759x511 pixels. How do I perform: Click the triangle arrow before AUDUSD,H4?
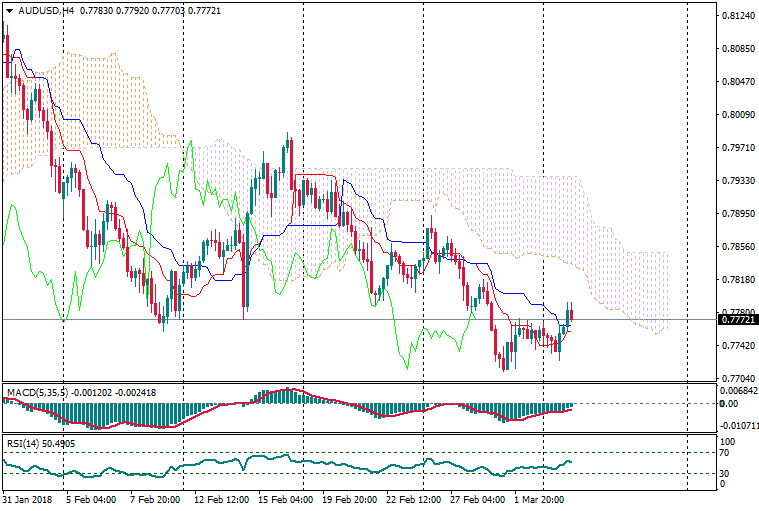point(8,10)
